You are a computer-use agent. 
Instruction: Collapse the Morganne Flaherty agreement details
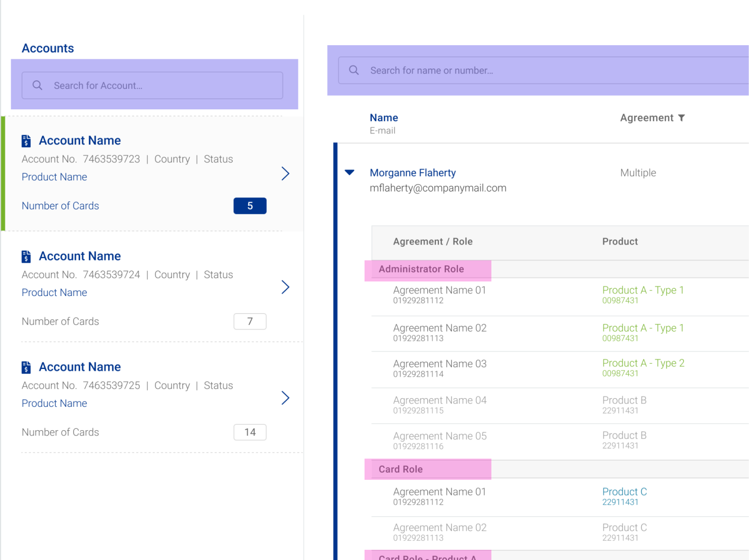point(349,172)
